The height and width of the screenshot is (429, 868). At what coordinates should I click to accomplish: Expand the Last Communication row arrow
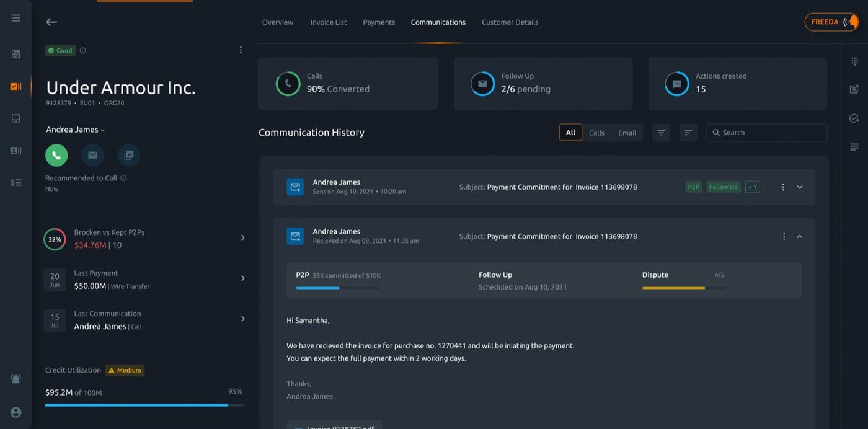(242, 319)
